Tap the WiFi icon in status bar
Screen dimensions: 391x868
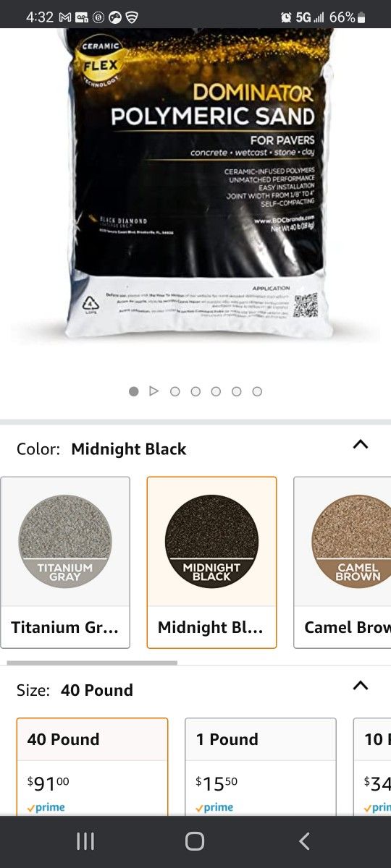(132, 17)
